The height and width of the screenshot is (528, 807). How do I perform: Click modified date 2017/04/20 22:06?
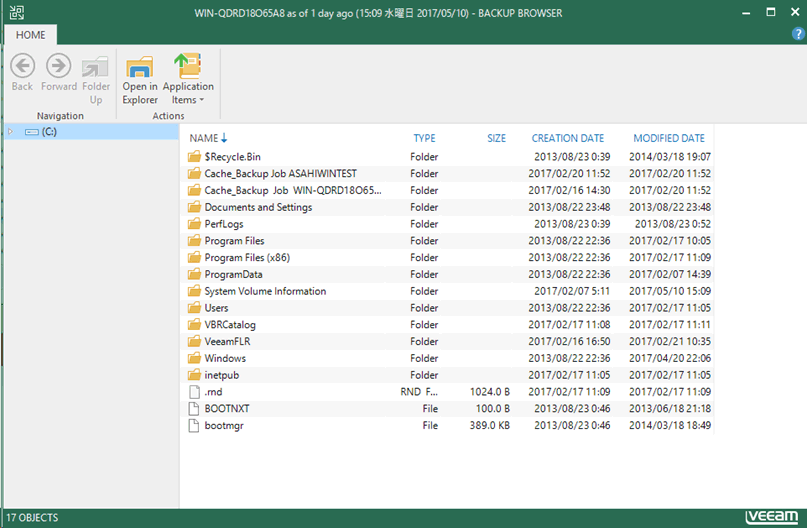coord(670,358)
